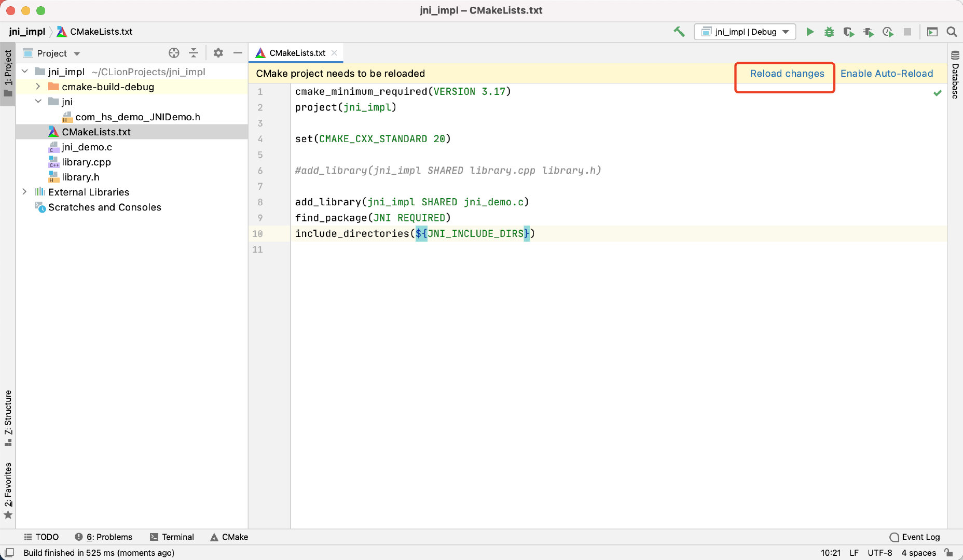The width and height of the screenshot is (963, 560).
Task: Open Project panel settings gear
Action: 218,52
